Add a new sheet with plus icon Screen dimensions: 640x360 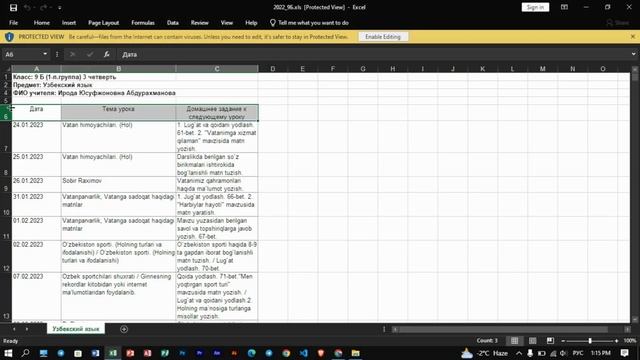tap(124, 329)
